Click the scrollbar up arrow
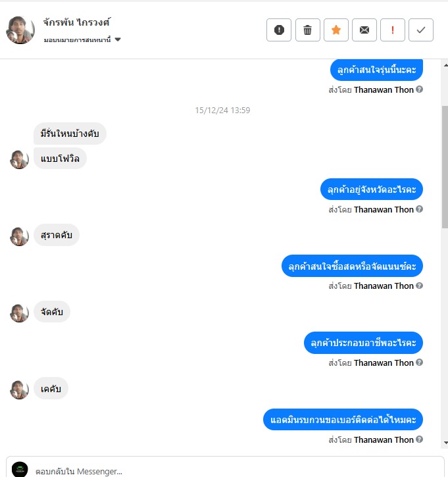This screenshot has height=477, width=448. 445,65
